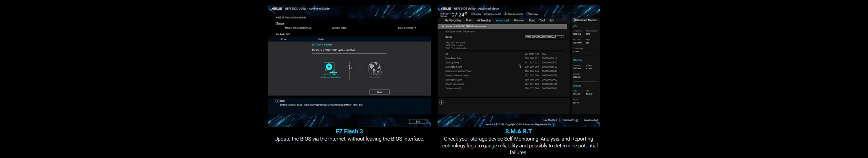868x158 pixels.
Task: Select the Folder column header
Action: click(x=321, y=39)
